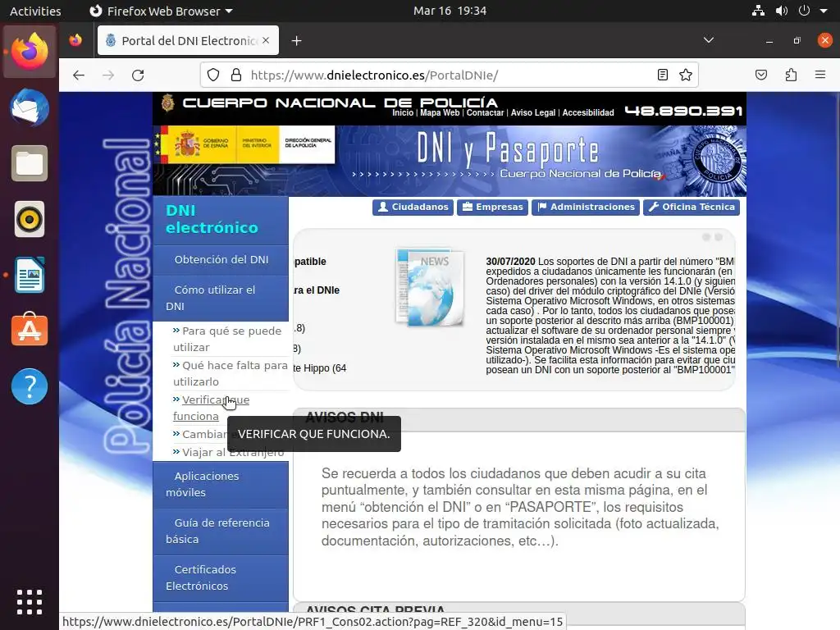840x630 pixels.
Task: Open Para qué se puede utilizar
Action: [x=227, y=339]
